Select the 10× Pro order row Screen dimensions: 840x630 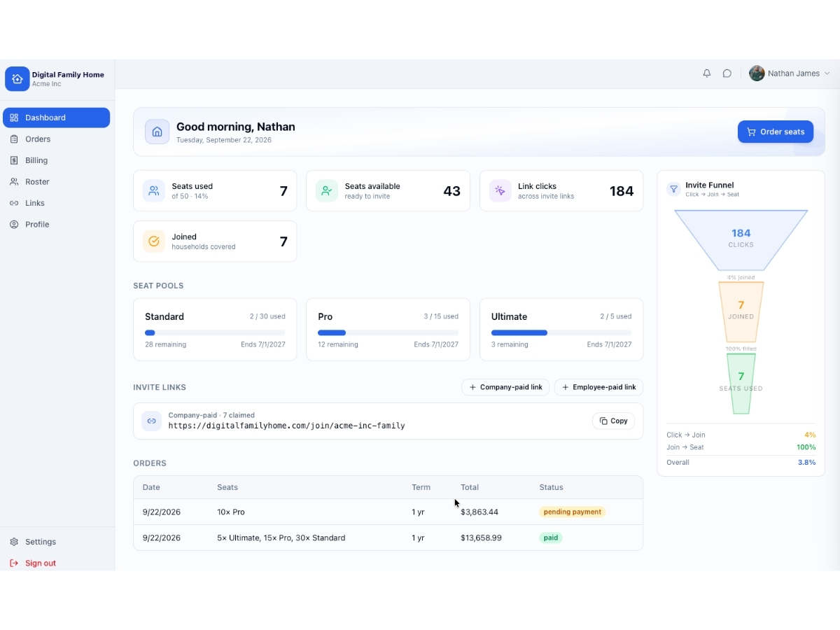pyautogui.click(x=388, y=512)
